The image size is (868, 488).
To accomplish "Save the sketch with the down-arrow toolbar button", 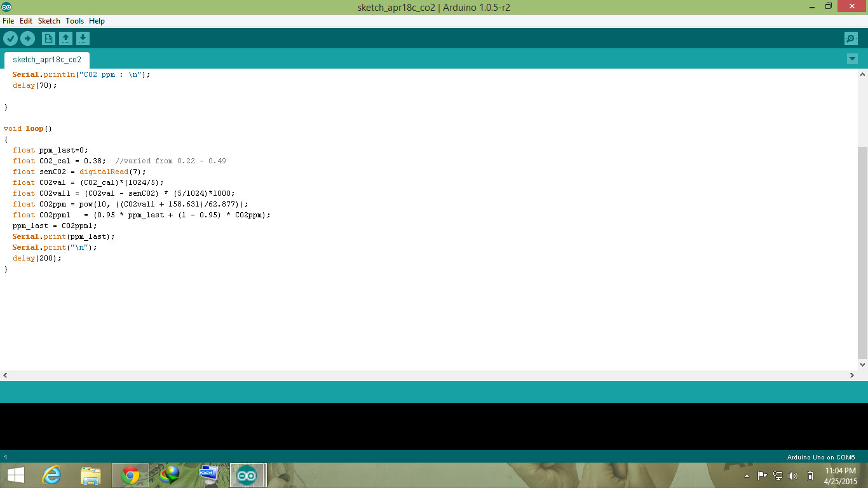I will (x=83, y=39).
